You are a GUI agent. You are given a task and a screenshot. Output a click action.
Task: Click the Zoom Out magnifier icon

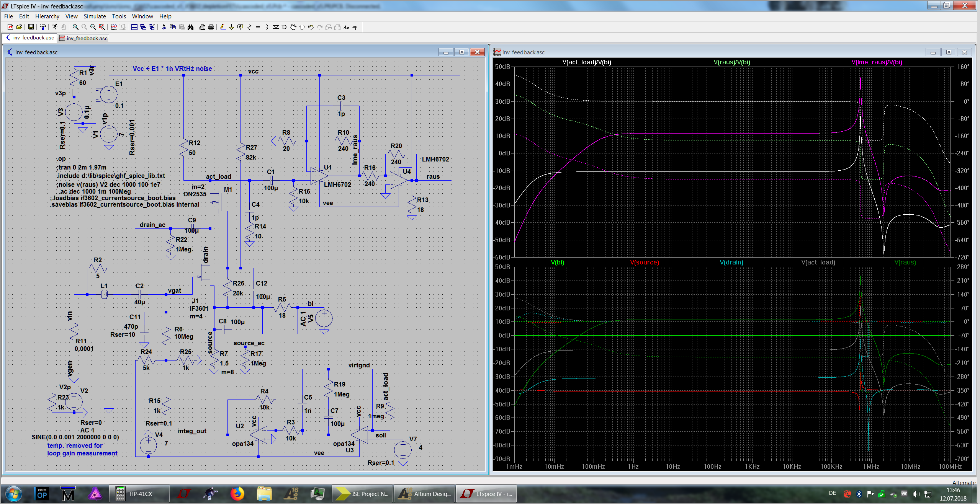pos(93,27)
